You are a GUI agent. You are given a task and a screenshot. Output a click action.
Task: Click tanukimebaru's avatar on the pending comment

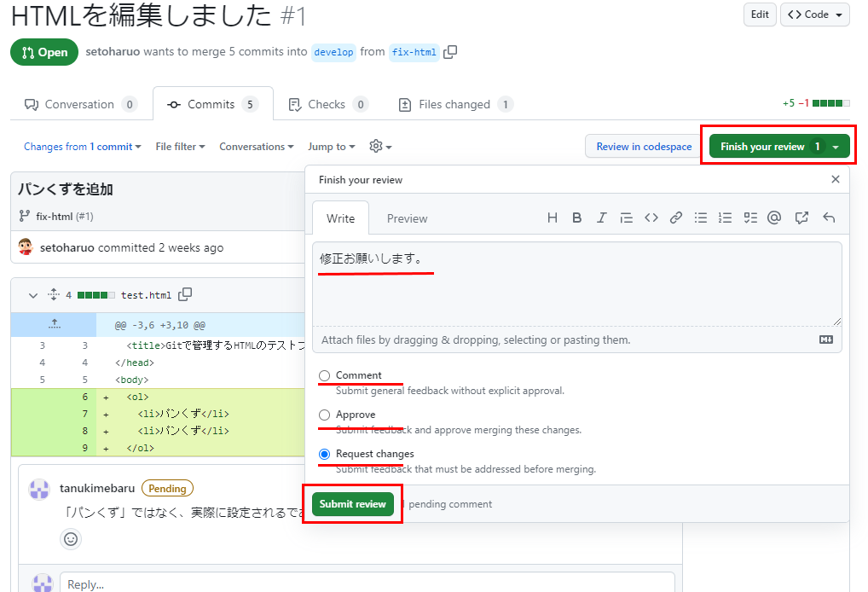(39, 489)
